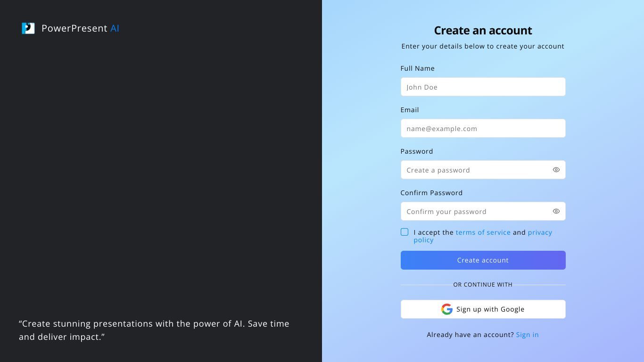Check the accept terms checkbox
Image resolution: width=644 pixels, height=362 pixels.
coord(405,232)
